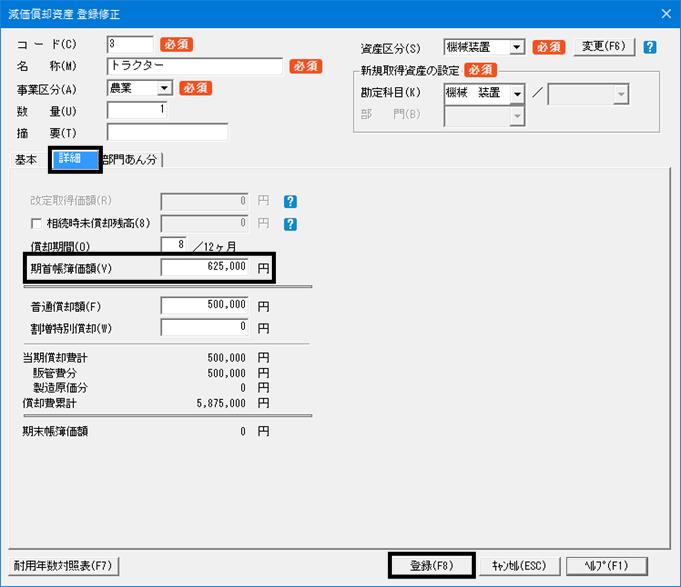Click 償却費累計 value 5,875,000
The image size is (681, 587).
click(x=221, y=403)
